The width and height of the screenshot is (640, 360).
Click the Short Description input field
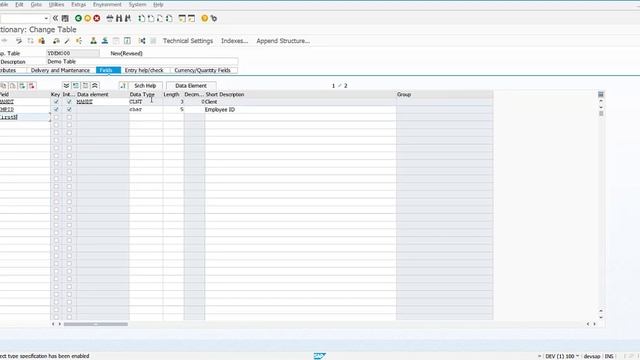[142, 62]
